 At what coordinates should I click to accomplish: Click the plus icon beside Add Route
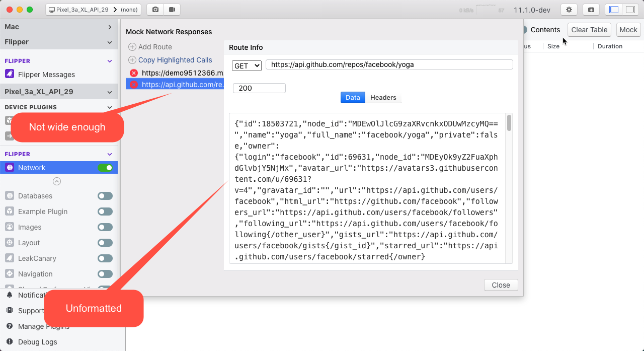132,47
